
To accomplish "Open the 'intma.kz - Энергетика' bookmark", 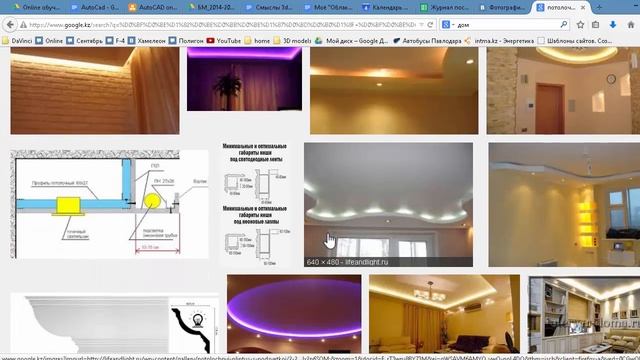I will (x=499, y=40).
